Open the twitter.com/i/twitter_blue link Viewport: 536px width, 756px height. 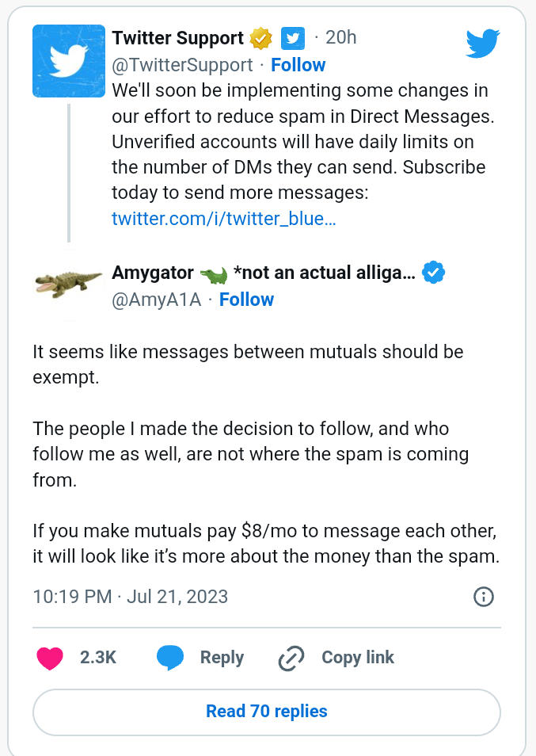(x=224, y=219)
